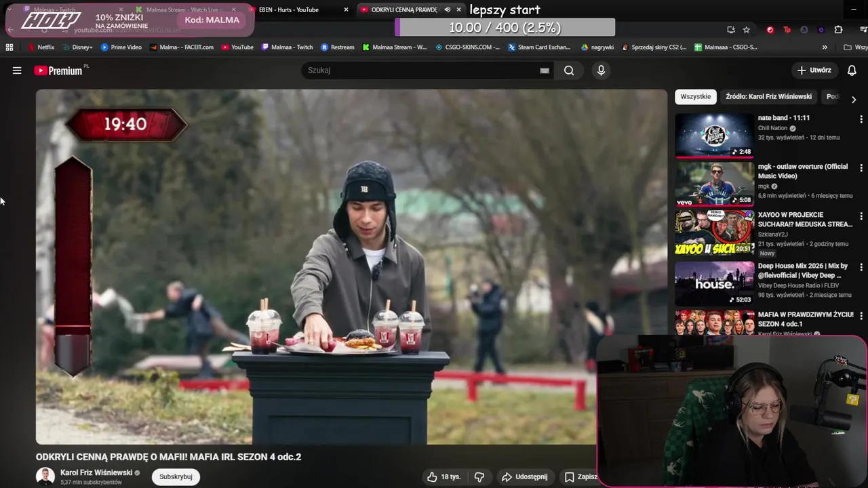The width and height of the screenshot is (868, 488).
Task: Open the YouTube bookmark in bookmarks bar
Action: [x=237, y=47]
